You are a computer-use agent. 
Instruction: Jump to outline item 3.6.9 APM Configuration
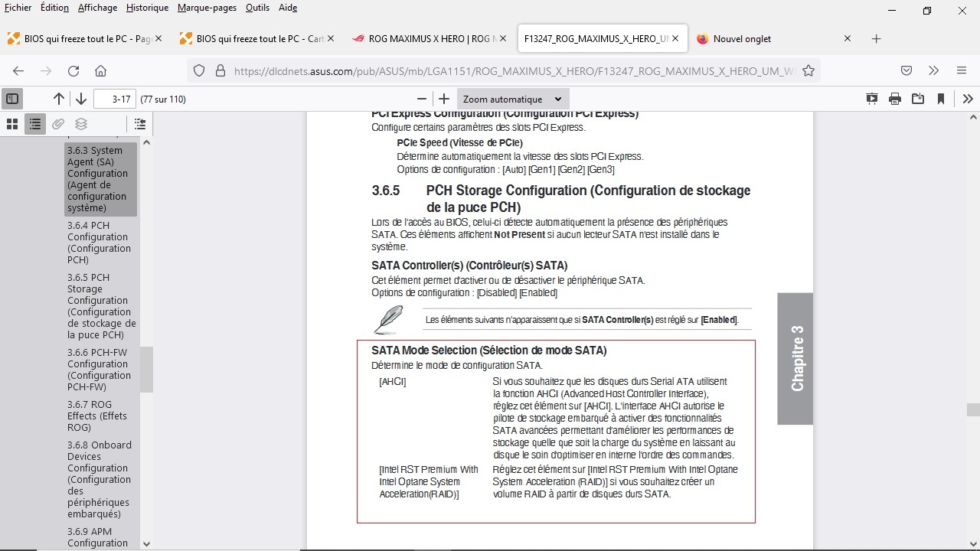tap(97, 537)
